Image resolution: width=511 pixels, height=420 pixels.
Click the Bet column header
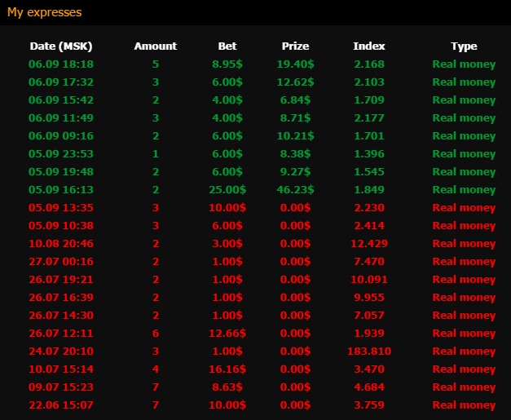pyautogui.click(x=228, y=46)
